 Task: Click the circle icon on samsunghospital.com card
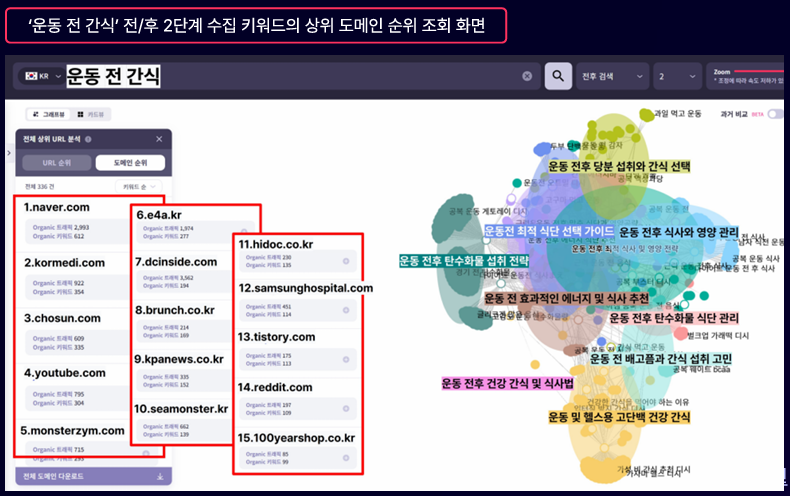pyautogui.click(x=345, y=310)
